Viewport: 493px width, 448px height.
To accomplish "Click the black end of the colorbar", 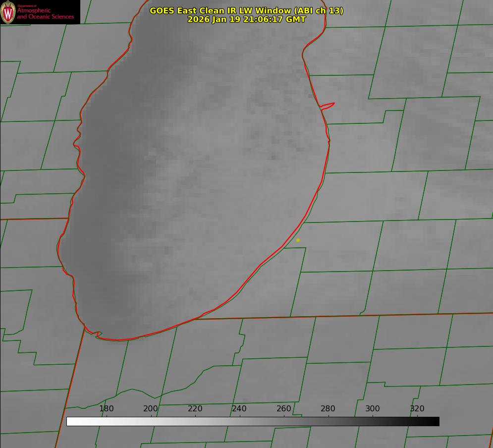I will click(x=435, y=421).
